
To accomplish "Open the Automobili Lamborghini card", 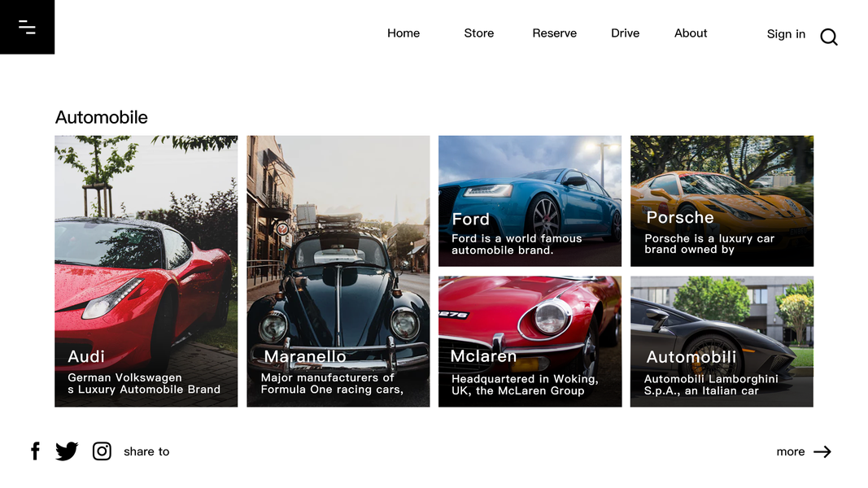I will tap(722, 342).
